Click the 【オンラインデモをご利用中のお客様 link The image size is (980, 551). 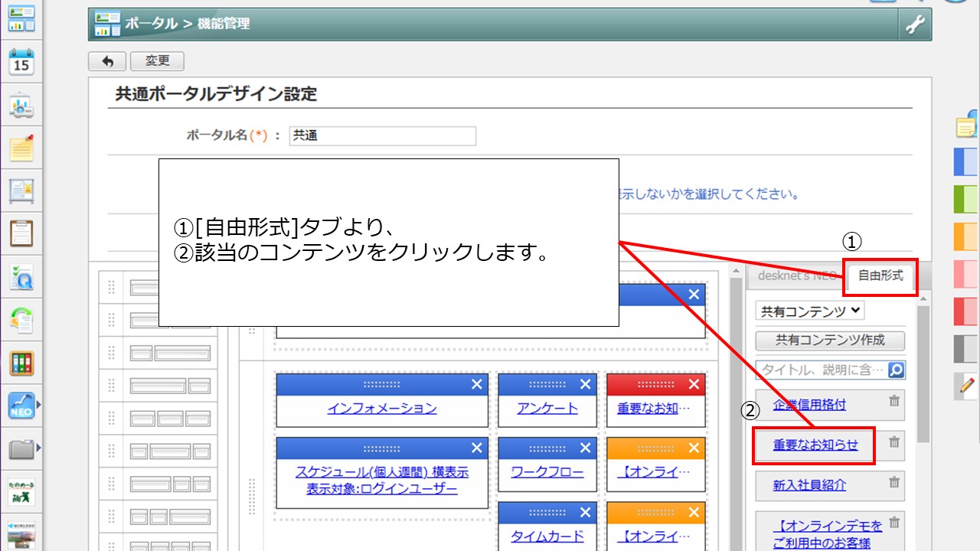(827, 535)
